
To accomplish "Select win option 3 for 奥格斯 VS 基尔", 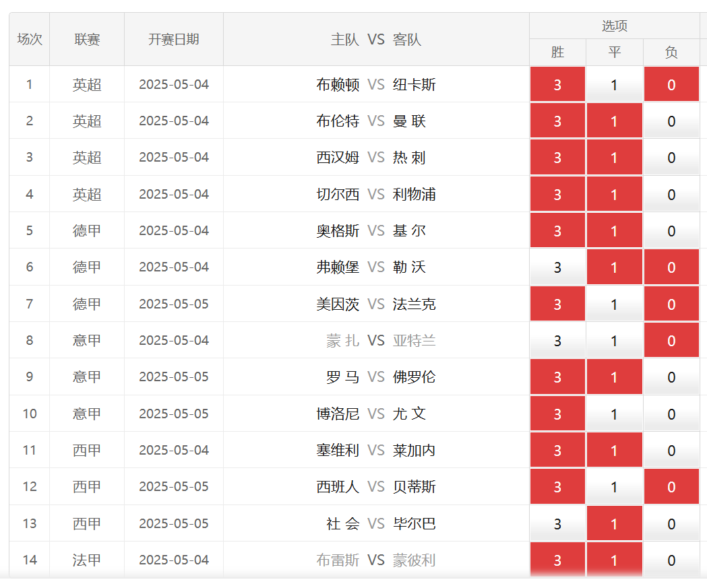I will pyautogui.click(x=557, y=231).
